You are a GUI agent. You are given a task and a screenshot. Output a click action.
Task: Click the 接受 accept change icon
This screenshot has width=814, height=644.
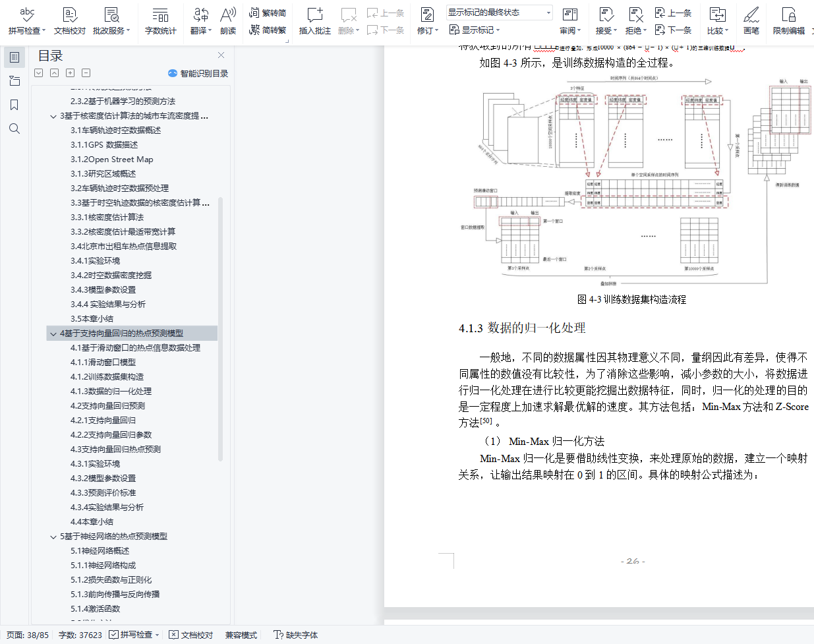pos(606,15)
